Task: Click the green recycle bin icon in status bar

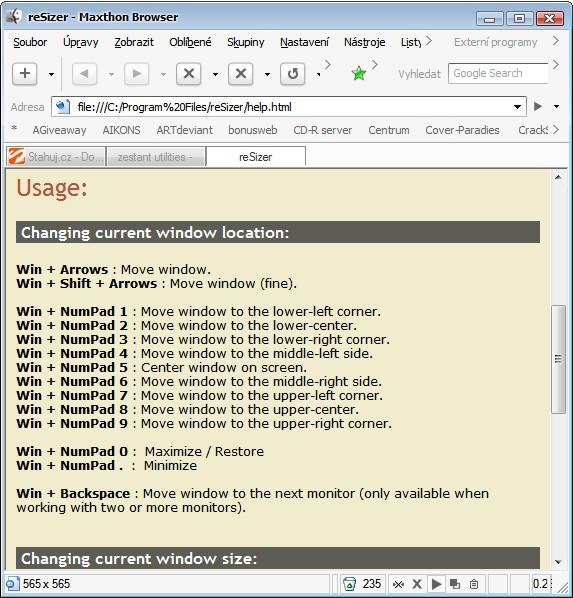Action: (349, 584)
